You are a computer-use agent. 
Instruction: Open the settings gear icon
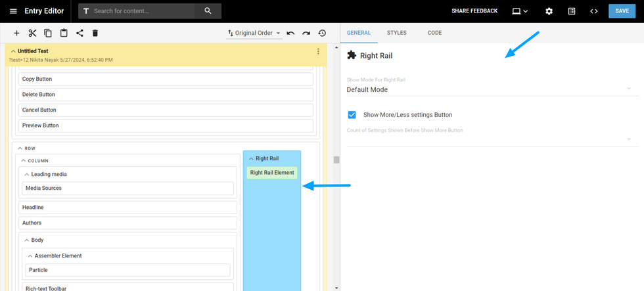point(549,11)
